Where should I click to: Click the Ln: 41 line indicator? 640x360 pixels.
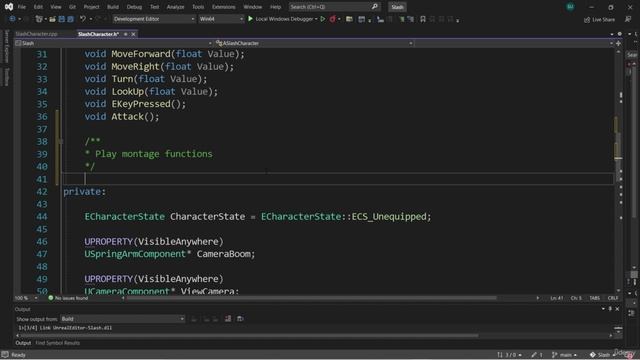click(556, 298)
